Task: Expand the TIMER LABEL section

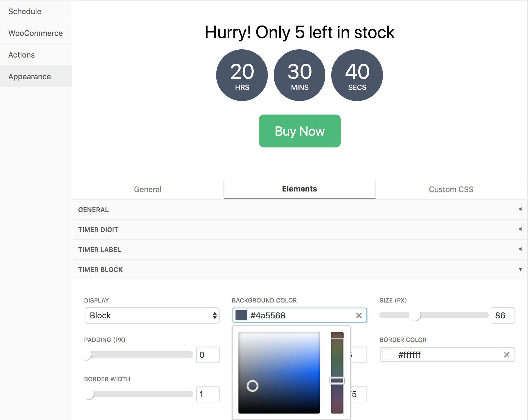Action: [x=520, y=249]
